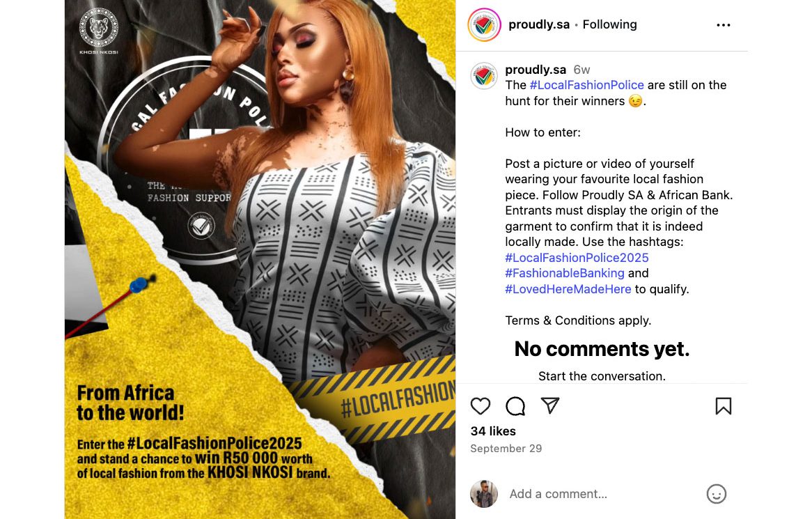Image resolution: width=812 pixels, height=519 pixels.
Task: Open proudly.sa username in caption
Action: 536,70
